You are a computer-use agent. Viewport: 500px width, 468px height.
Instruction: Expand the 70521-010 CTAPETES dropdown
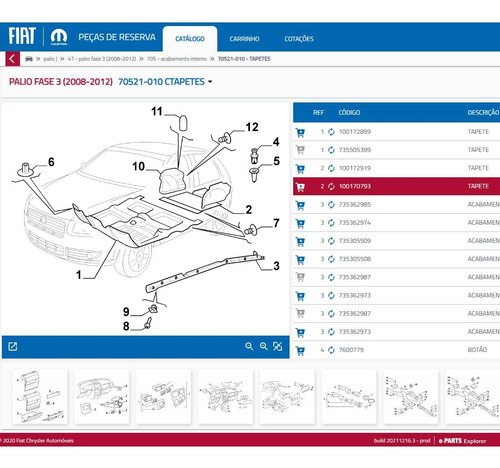coord(210,82)
